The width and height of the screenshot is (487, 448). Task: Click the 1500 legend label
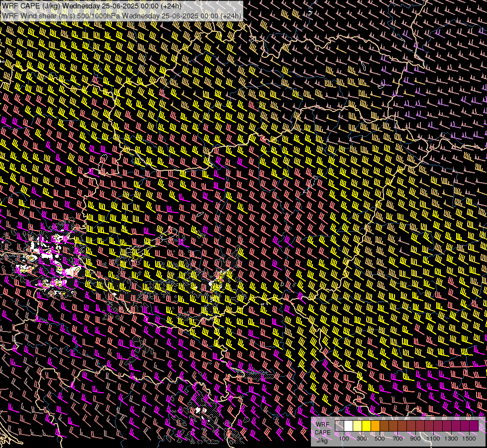(x=469, y=439)
